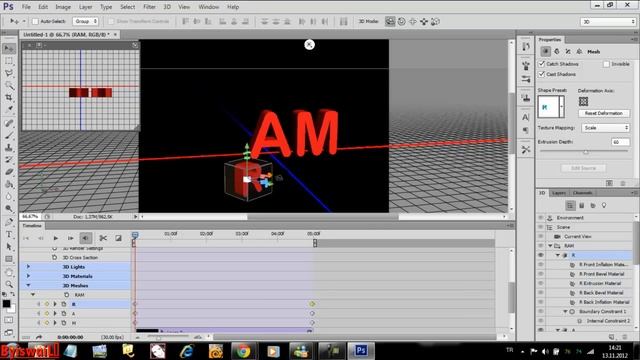The height and width of the screenshot is (360, 640).
Task: Toggle visibility of the R mesh
Action: coord(541,255)
